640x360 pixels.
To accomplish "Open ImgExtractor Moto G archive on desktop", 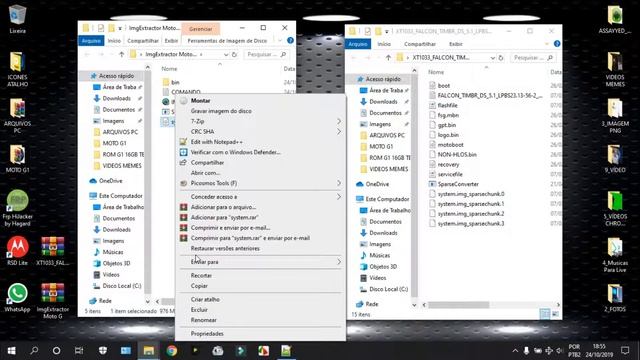I will click(x=52, y=301).
